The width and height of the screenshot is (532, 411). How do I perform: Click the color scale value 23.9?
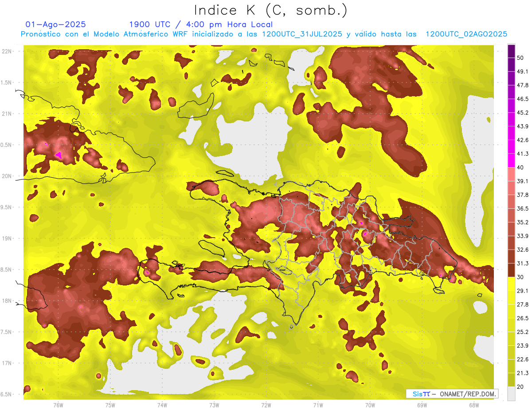click(523, 346)
